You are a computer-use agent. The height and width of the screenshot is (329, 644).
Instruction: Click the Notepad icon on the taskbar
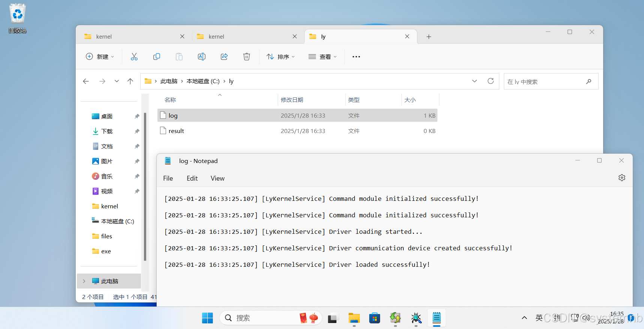437,318
